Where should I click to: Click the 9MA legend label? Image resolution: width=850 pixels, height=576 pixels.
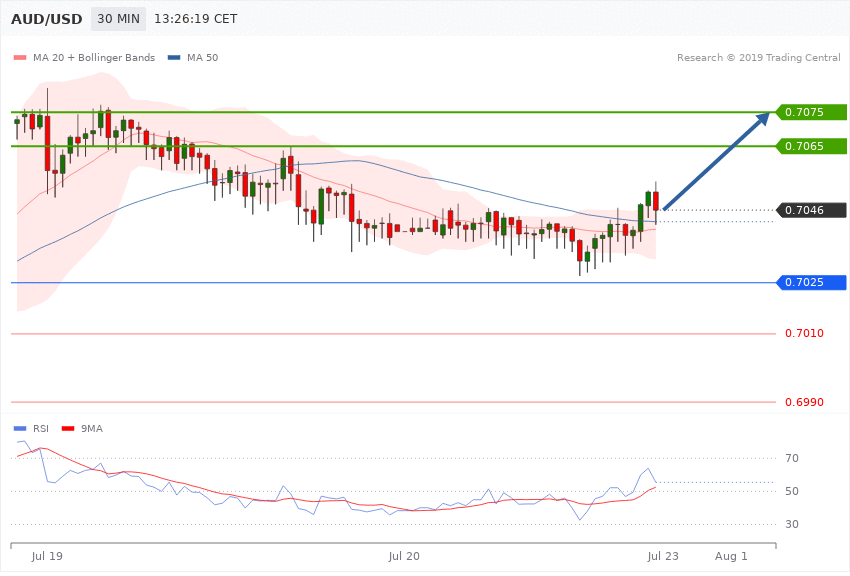point(92,429)
